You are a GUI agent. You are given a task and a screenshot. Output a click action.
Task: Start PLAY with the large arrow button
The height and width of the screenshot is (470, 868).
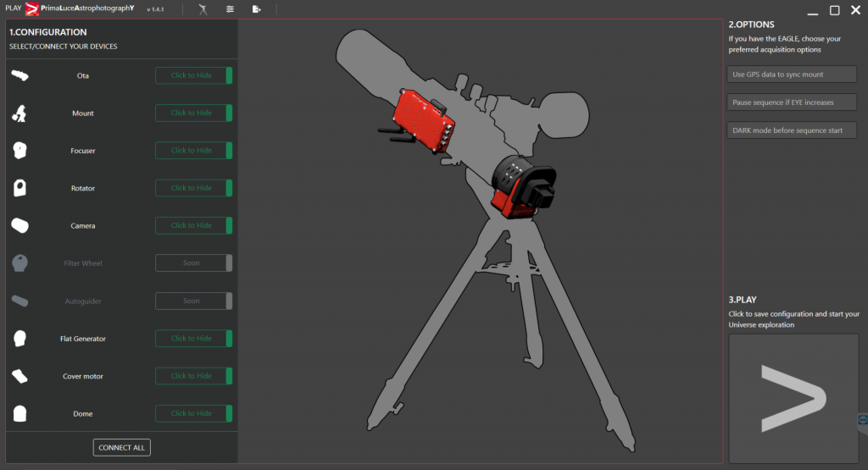point(793,398)
